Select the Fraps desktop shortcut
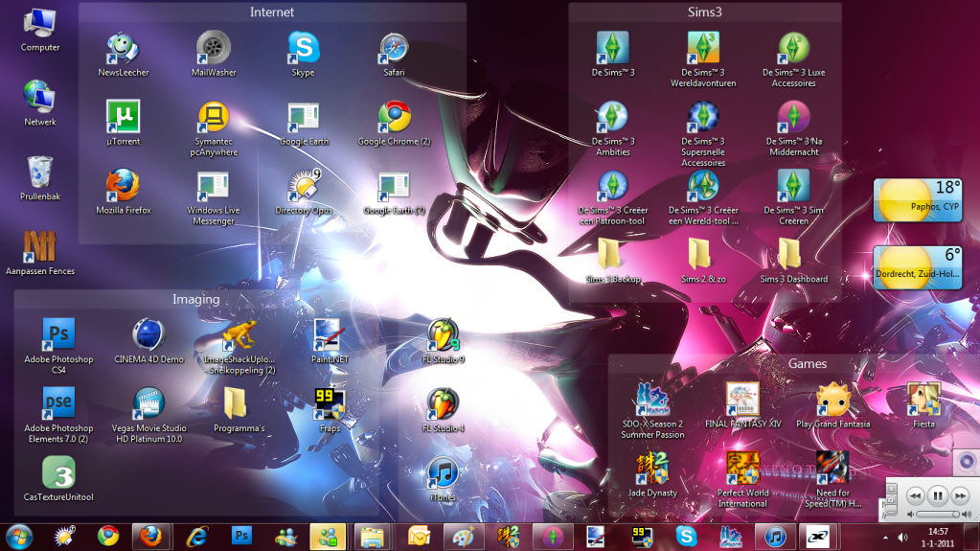Screen dimensions: 980x551 (x=330, y=409)
